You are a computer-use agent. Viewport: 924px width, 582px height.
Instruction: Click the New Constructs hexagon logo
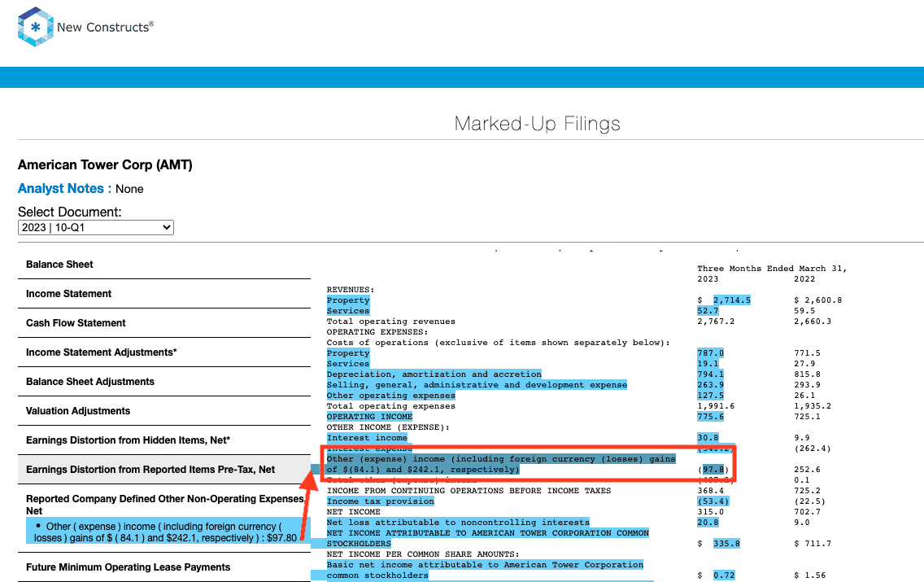point(36,27)
